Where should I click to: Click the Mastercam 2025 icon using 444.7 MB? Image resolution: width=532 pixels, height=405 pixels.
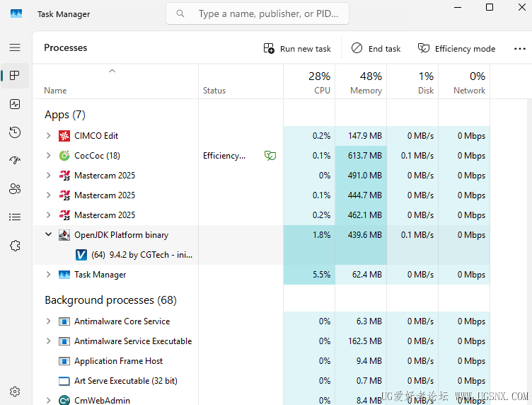tap(64, 195)
